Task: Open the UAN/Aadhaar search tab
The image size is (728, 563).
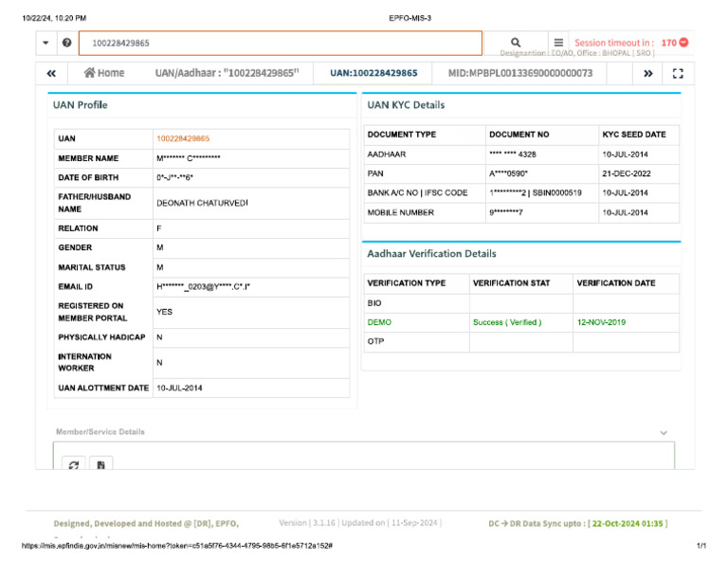Action: (x=227, y=73)
